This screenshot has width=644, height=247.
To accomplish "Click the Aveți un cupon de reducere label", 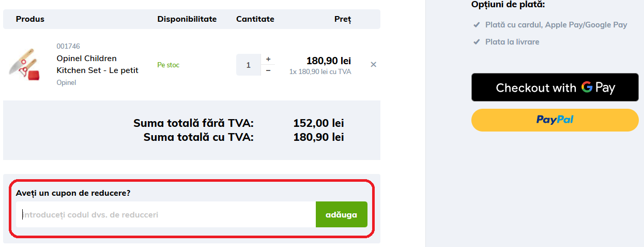I will click(x=73, y=193).
